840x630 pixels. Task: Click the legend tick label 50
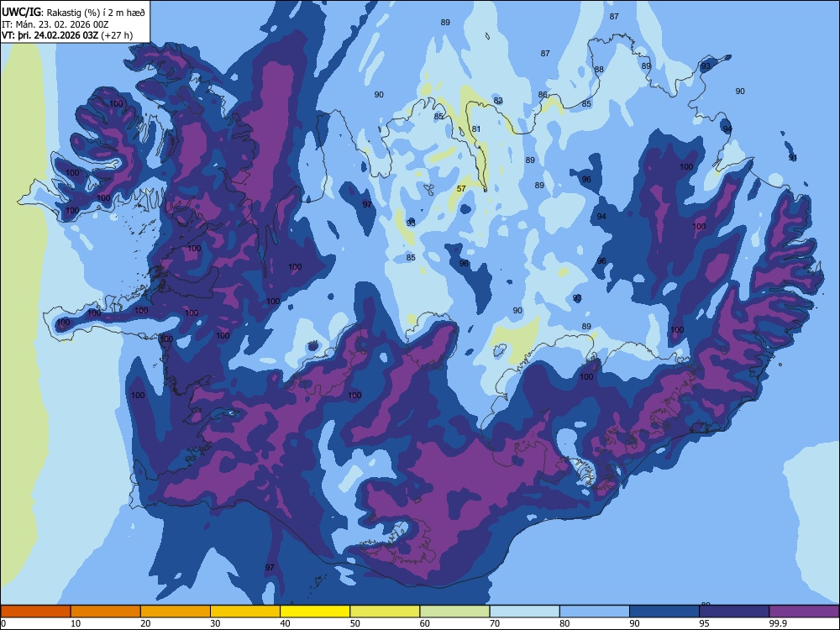click(355, 623)
